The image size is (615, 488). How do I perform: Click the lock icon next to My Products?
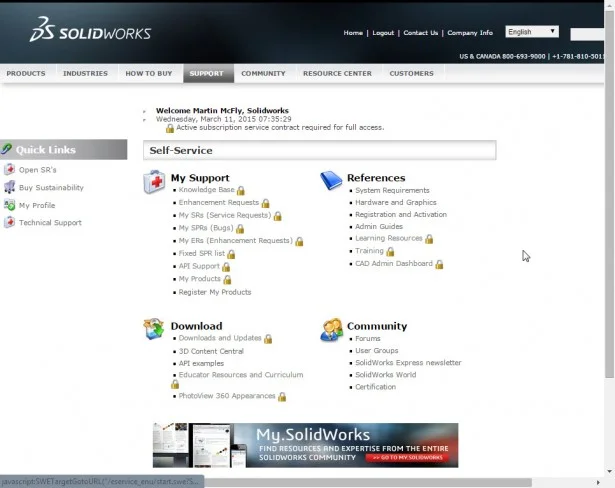coord(227,280)
